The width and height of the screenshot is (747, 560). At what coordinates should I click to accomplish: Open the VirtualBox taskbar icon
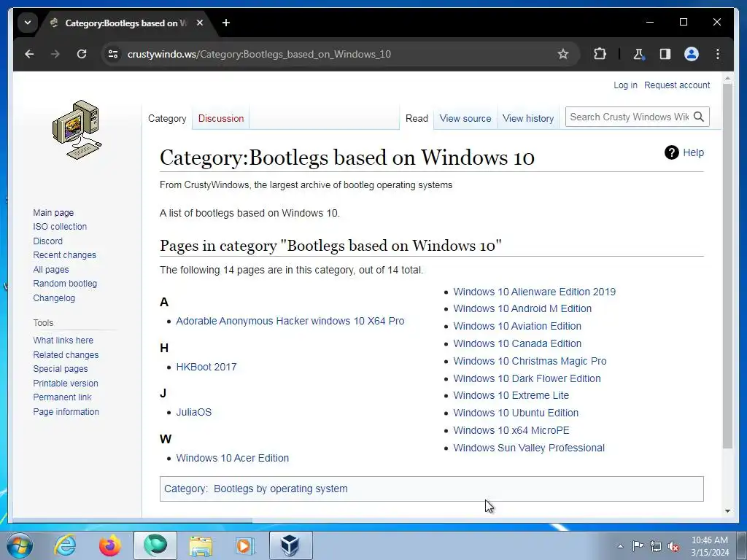tap(290, 545)
